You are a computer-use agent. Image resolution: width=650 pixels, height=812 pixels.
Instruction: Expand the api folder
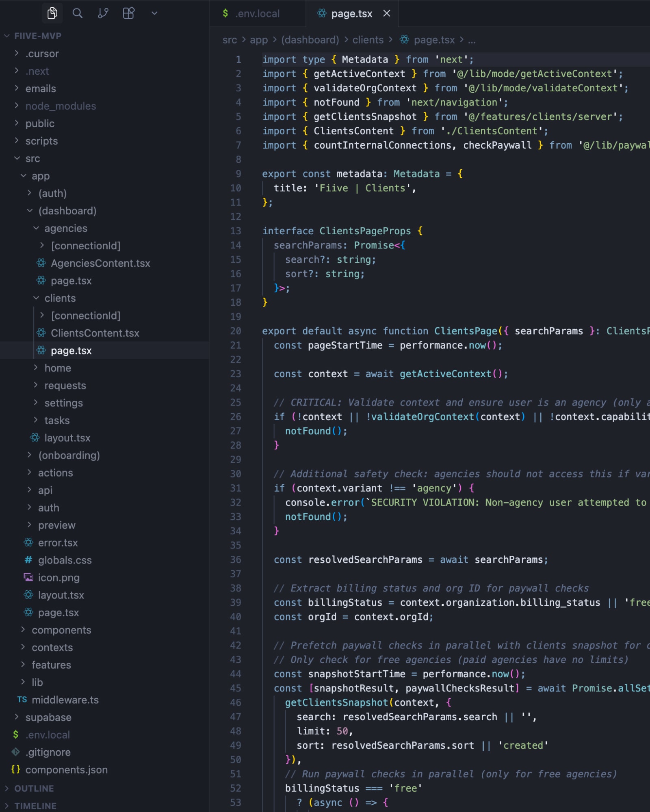[105, 490]
